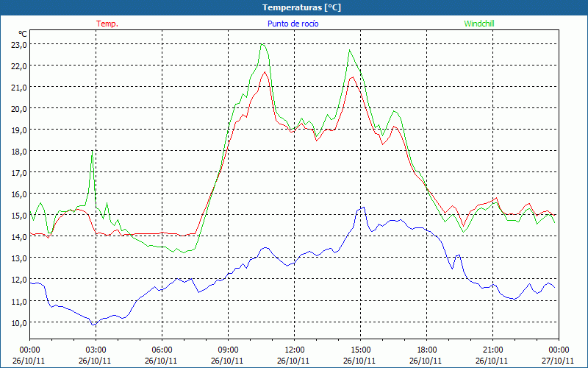
Task: Click the green windchill spike at 18 near 03:00
Action: [x=92, y=151]
